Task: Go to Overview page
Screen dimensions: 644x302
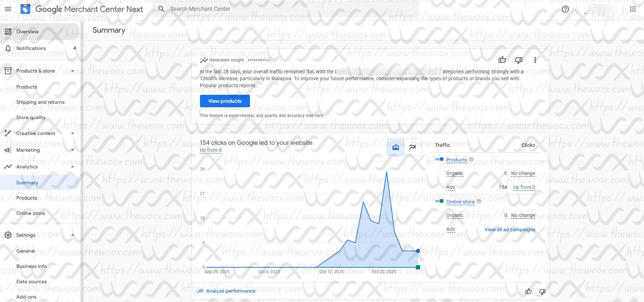Action: coord(40,32)
